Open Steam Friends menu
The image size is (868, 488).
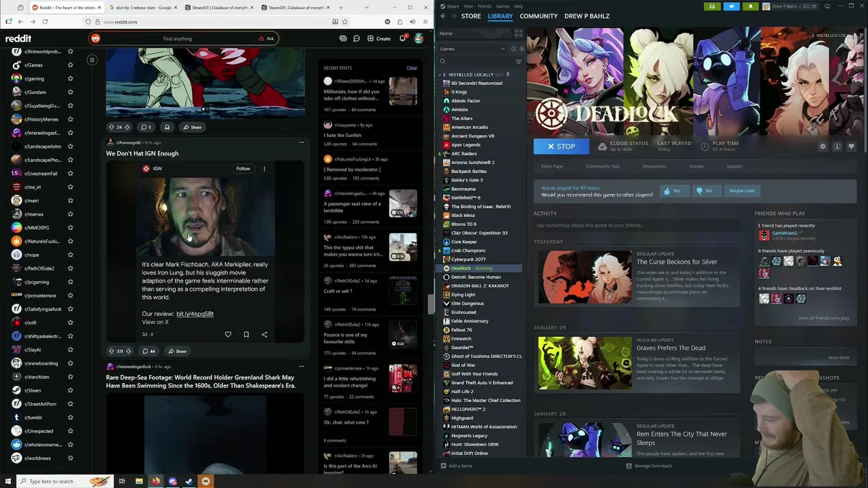click(x=484, y=6)
